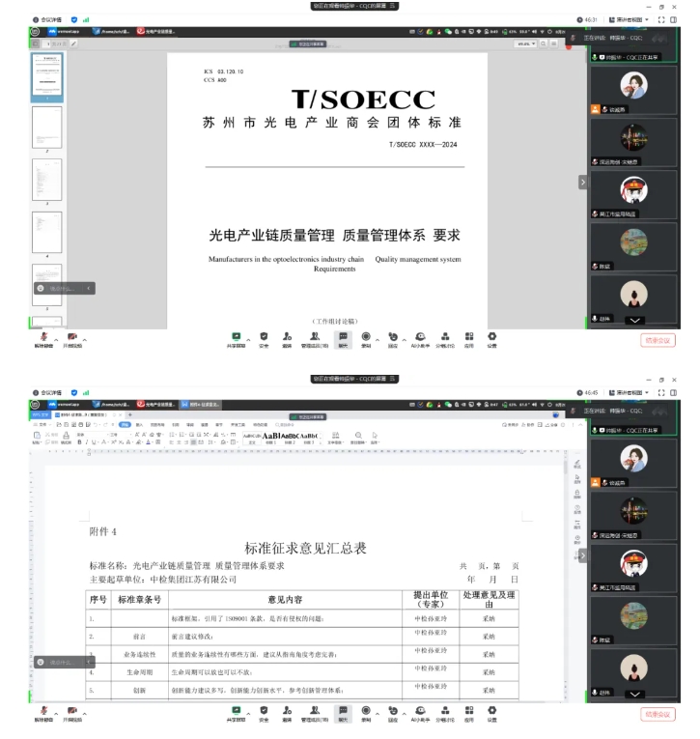Collapse video panel arrow in lower window

tap(583, 555)
